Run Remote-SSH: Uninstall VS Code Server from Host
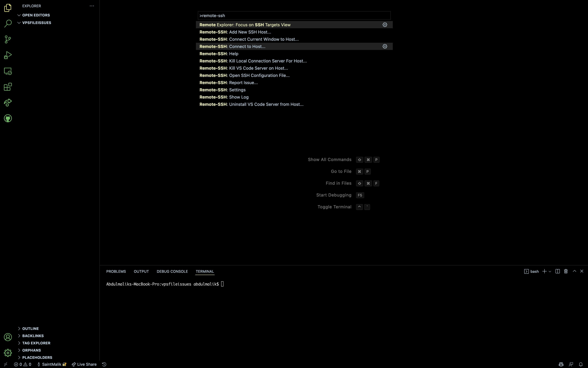This screenshot has width=588, height=368. pos(294,104)
